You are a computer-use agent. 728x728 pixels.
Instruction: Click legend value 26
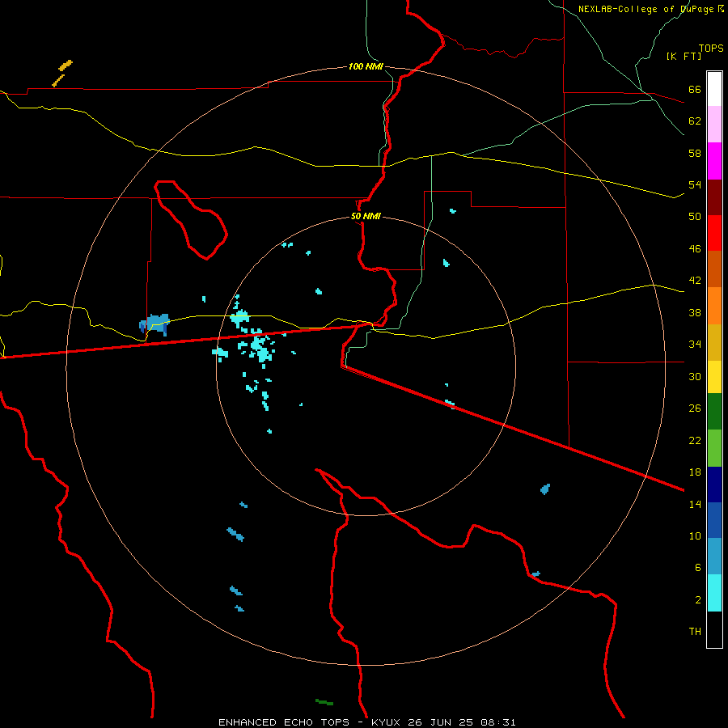(x=695, y=408)
